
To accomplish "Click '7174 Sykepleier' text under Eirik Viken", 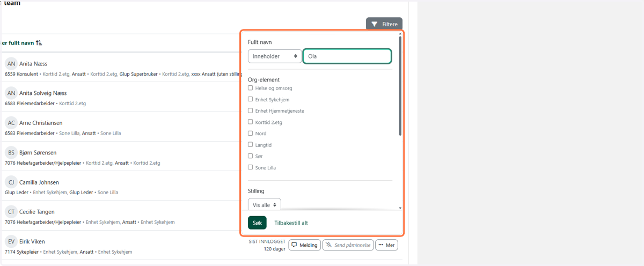I will click(x=21, y=252).
